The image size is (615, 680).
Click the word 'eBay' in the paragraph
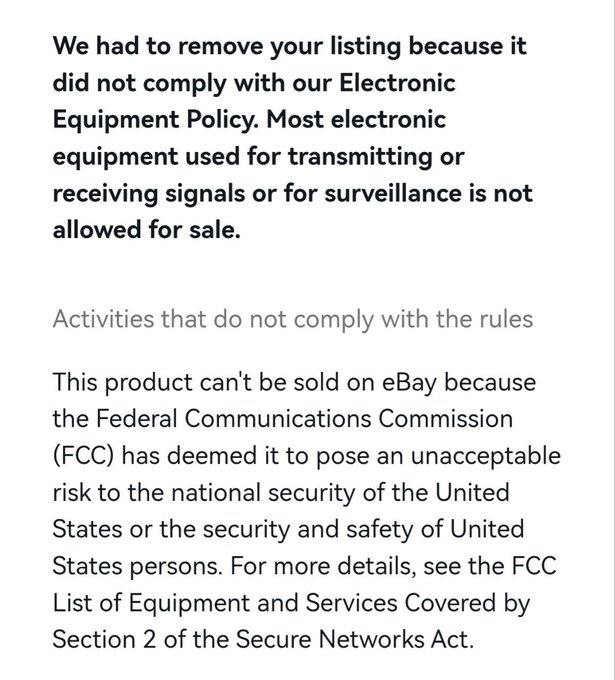pyautogui.click(x=409, y=383)
